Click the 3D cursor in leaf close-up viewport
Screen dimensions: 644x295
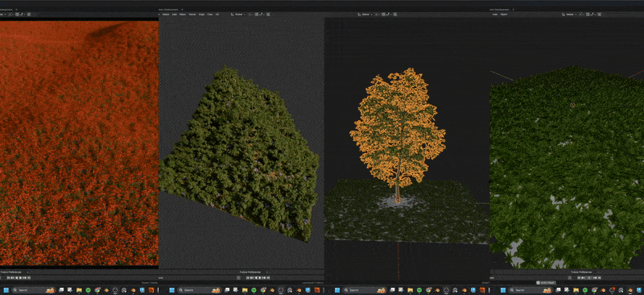click(x=572, y=105)
